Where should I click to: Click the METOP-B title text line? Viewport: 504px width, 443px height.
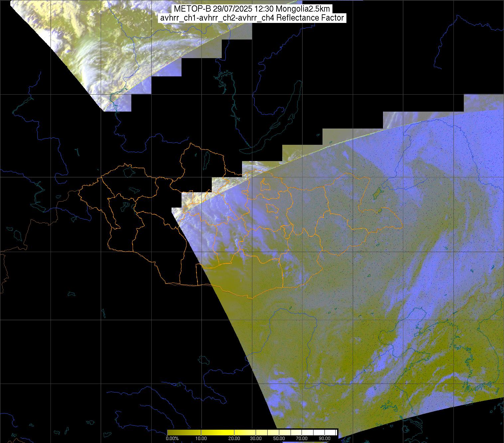(x=252, y=9)
